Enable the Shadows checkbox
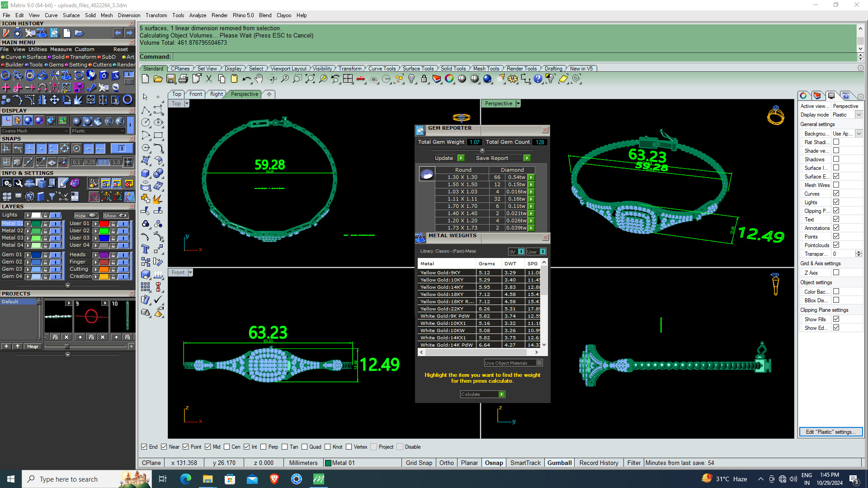Screen dimensions: 868x488 click(x=836, y=159)
